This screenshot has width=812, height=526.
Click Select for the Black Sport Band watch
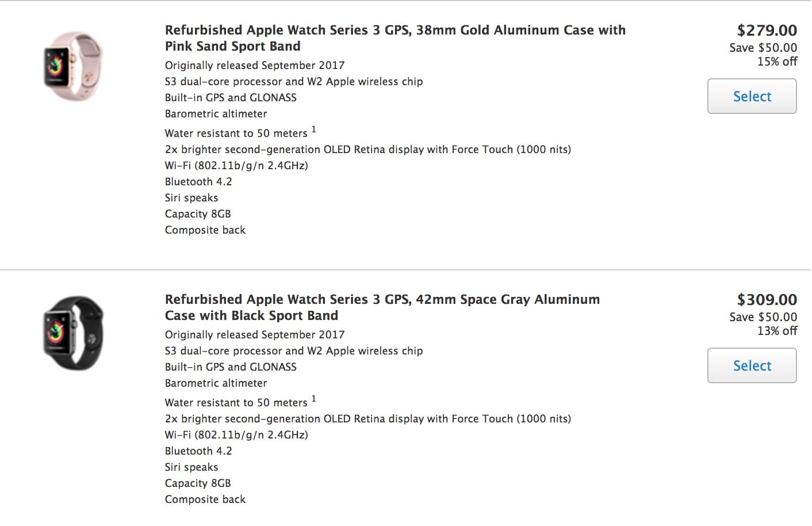pos(752,365)
